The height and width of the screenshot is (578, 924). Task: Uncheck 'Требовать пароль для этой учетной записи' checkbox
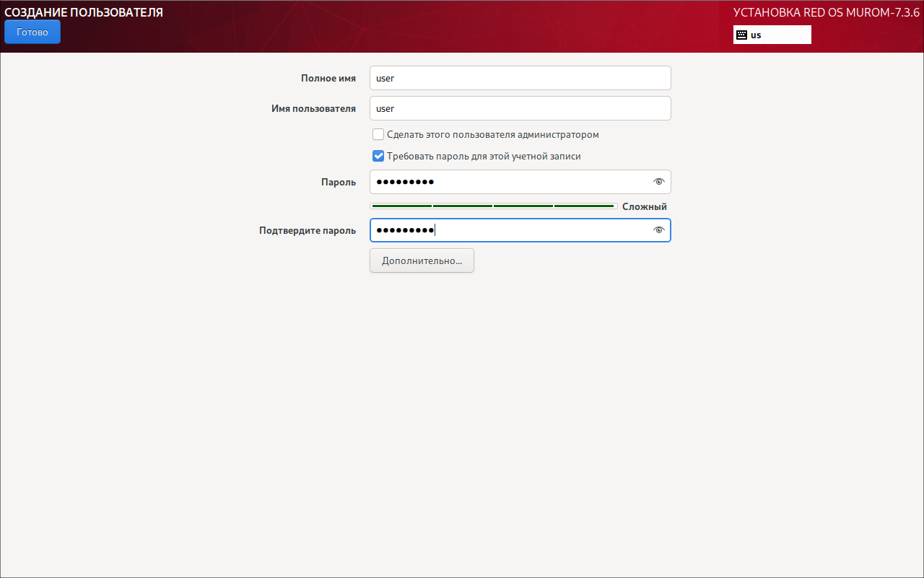click(x=378, y=156)
